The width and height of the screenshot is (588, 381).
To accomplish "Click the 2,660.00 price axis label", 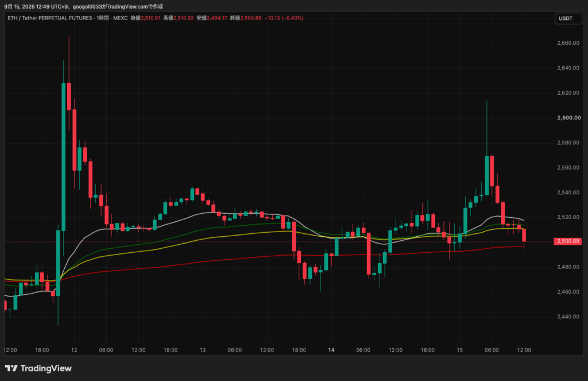I will coord(568,43).
